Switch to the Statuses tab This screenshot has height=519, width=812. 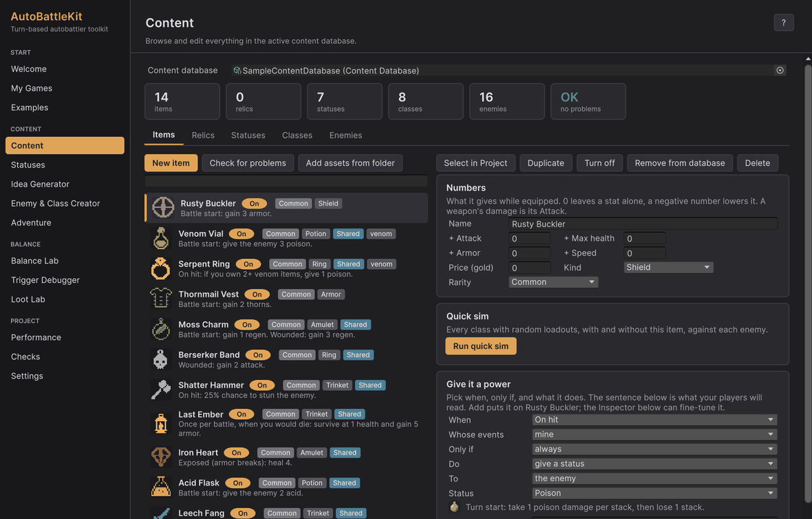point(248,135)
